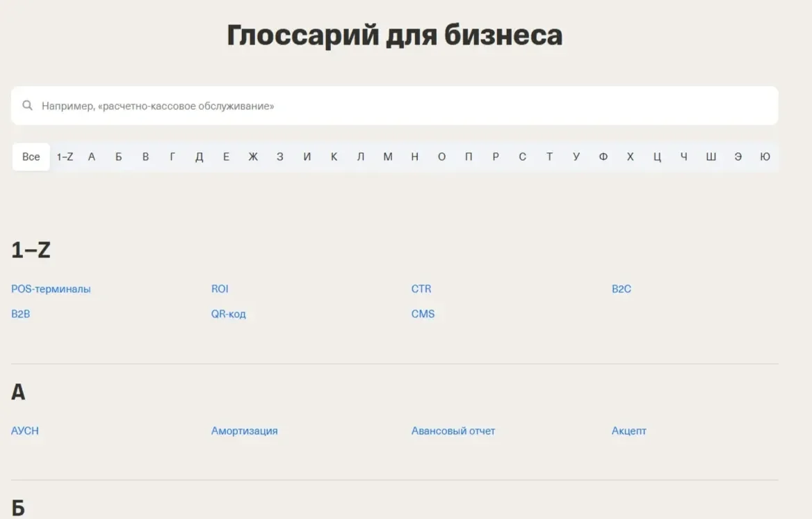The width and height of the screenshot is (812, 519).
Task: Filter glossary by letter Р
Action: 496,157
